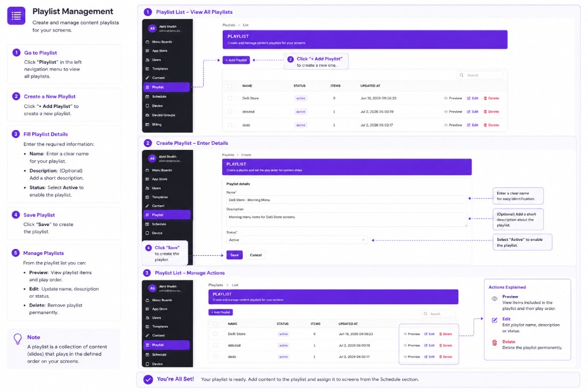The image size is (588, 392).
Task: Click Playlists breadcrumb in Create Playlist section
Action: click(228, 155)
